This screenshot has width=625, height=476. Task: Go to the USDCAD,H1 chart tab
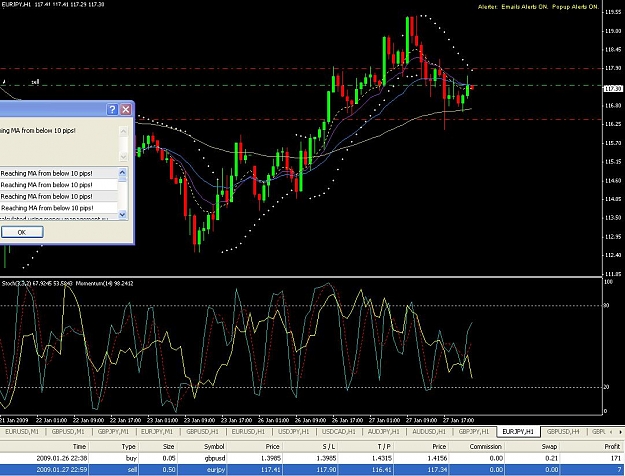pyautogui.click(x=338, y=432)
